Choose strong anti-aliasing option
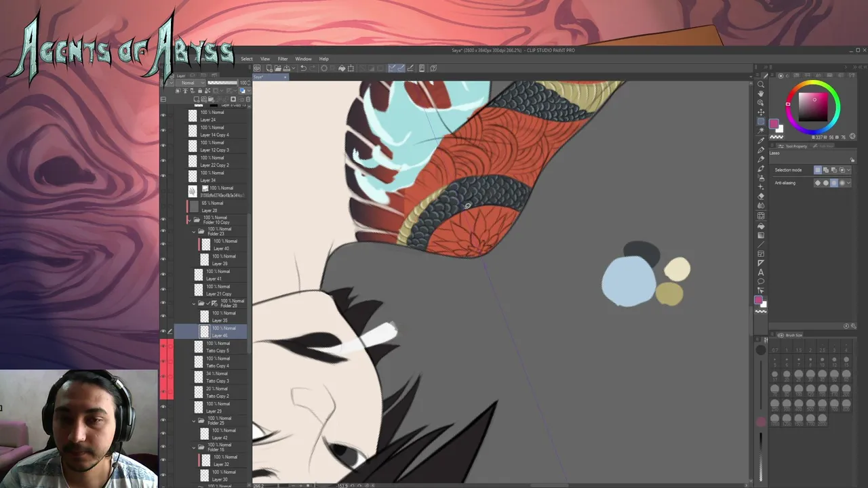This screenshot has width=868, height=488. (842, 183)
